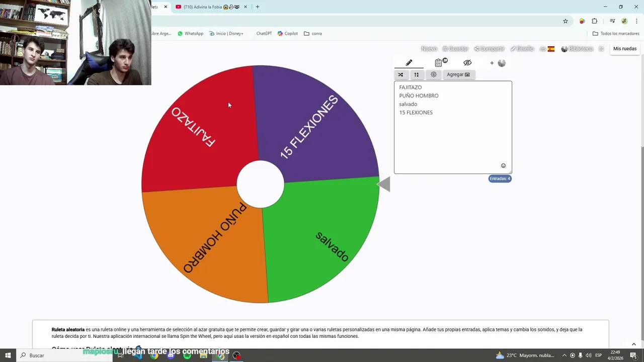
Task: Click the purple 15 FLEXIONES slice
Action: (x=317, y=126)
